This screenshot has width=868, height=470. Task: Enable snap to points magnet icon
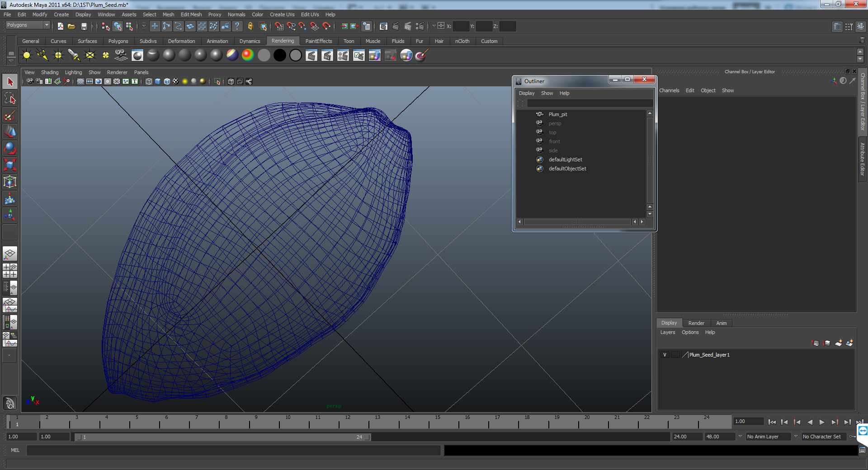(x=302, y=27)
